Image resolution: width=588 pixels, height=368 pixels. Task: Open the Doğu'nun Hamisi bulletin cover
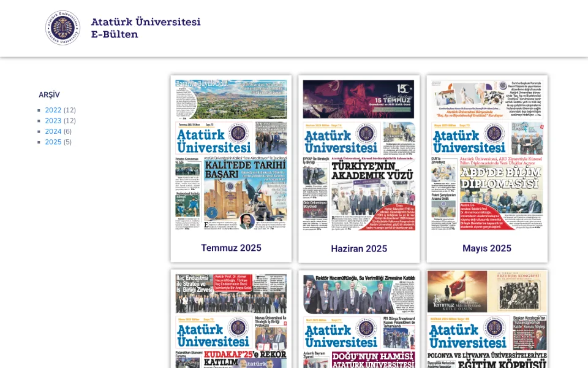click(x=359, y=320)
